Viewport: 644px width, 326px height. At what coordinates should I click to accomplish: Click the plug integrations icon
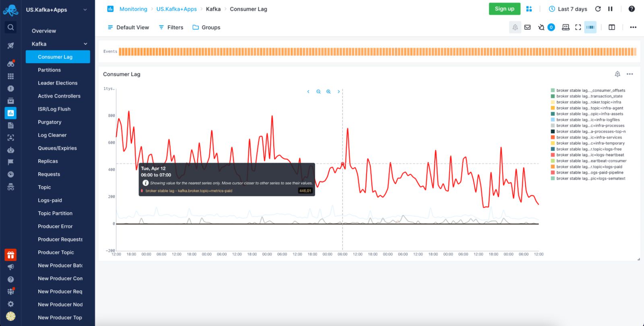[541, 27]
